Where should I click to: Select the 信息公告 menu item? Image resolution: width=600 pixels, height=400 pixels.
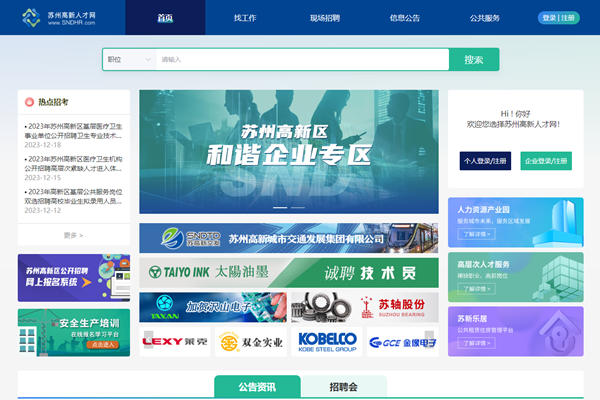[x=404, y=18]
